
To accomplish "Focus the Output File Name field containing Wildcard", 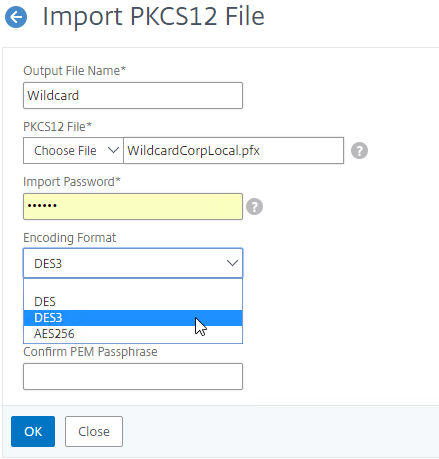I will (x=133, y=96).
